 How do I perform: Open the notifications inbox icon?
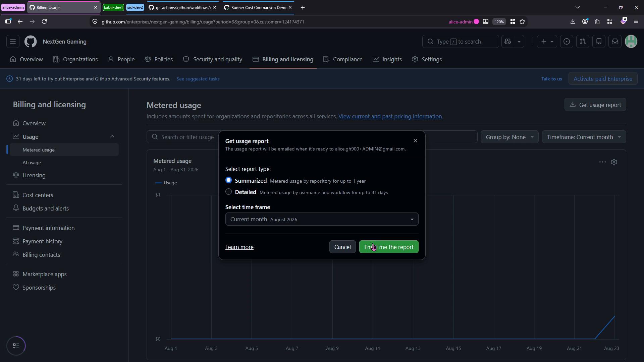[x=615, y=42]
